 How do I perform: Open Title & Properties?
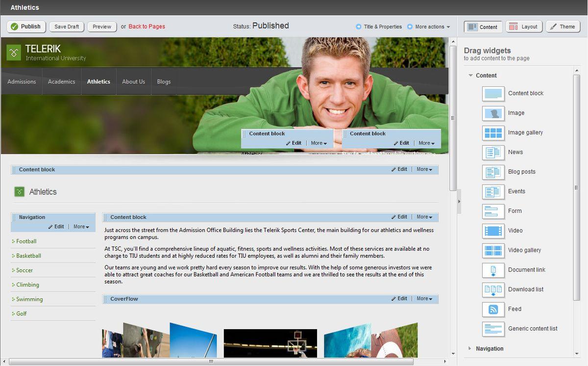pos(379,26)
